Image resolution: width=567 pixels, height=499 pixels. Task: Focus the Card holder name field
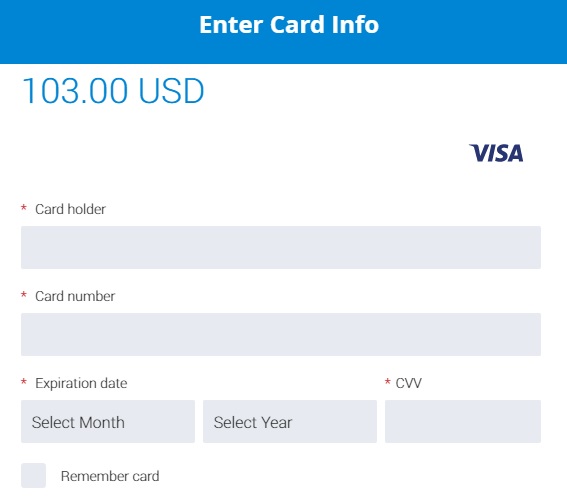(x=281, y=247)
